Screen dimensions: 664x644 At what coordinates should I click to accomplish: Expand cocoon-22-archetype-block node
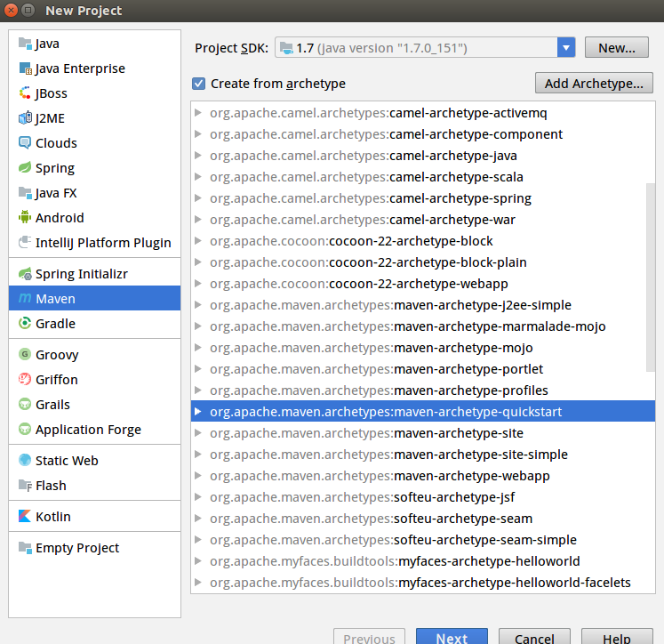coord(197,241)
